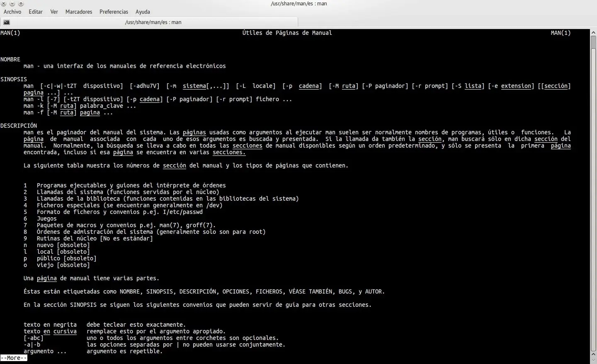Click the title 'Útiles de Páginas de Manual'
The image size is (597, 364).
pyautogui.click(x=287, y=33)
